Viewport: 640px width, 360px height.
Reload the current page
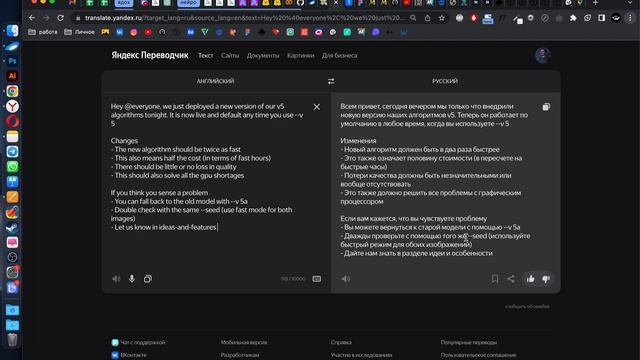60,18
